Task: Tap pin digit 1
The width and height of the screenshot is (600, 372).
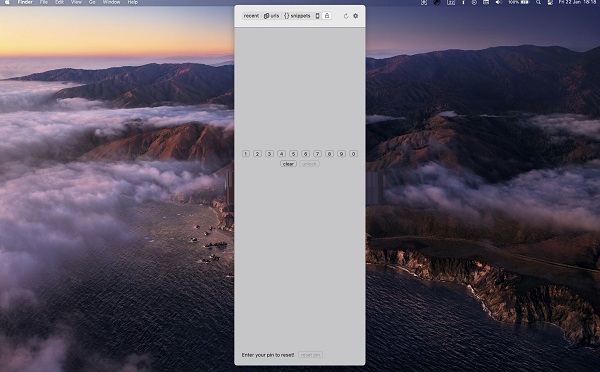Action: (246, 153)
